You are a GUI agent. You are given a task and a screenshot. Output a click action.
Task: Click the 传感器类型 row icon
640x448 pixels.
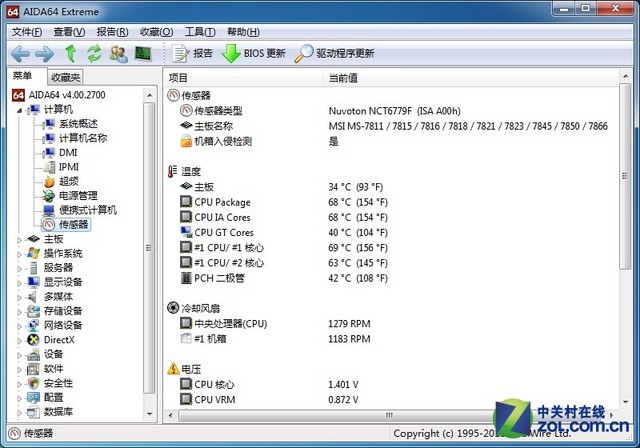click(x=186, y=111)
